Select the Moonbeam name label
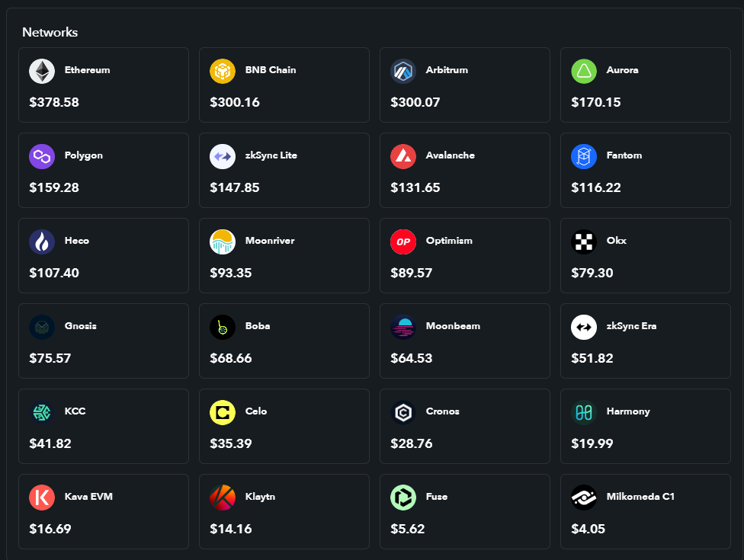The width and height of the screenshot is (744, 560). click(453, 326)
